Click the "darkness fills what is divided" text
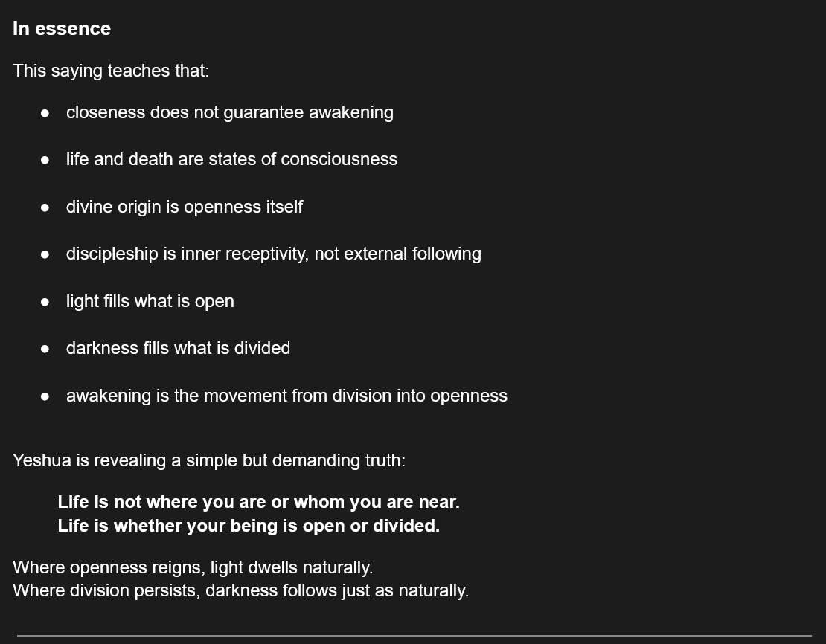 [178, 348]
